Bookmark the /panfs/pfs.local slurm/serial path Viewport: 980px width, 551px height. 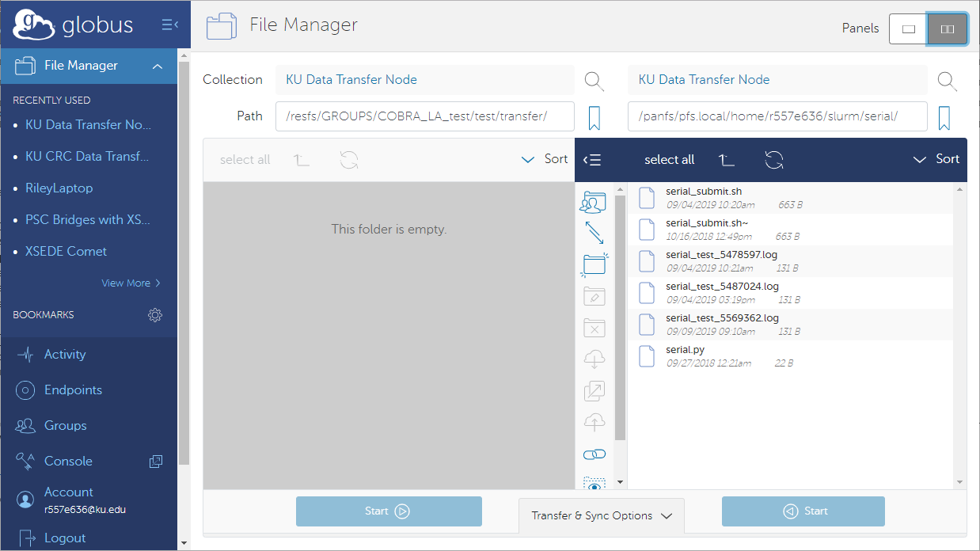[x=944, y=117]
